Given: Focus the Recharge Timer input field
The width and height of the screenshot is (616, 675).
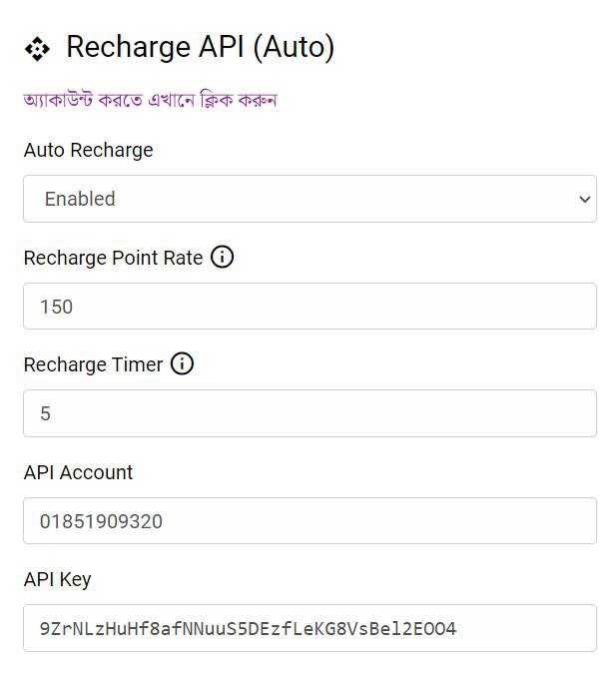Looking at the screenshot, I should coord(309,413).
